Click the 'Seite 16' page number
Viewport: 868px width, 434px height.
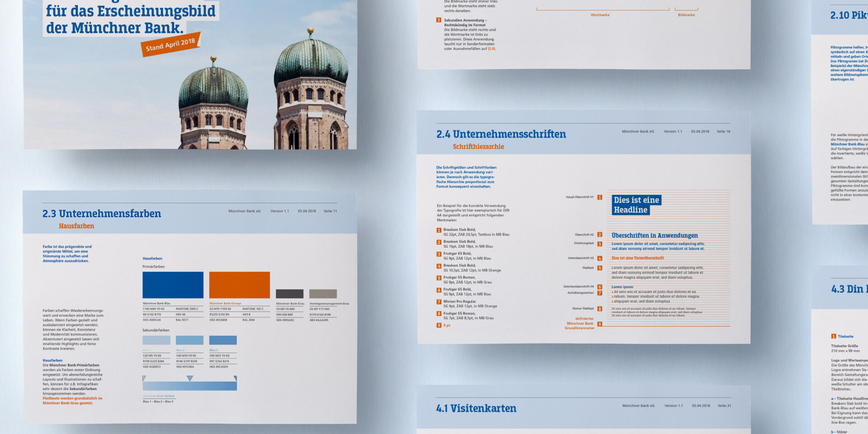pyautogui.click(x=723, y=132)
